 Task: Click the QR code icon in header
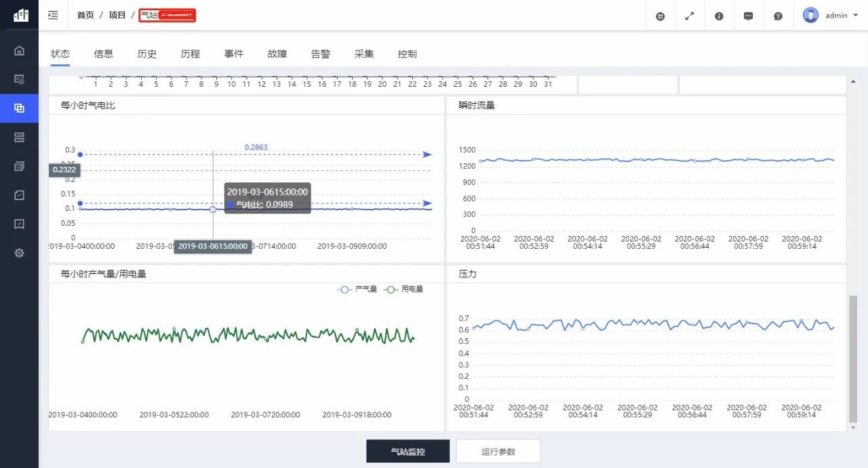tap(660, 16)
